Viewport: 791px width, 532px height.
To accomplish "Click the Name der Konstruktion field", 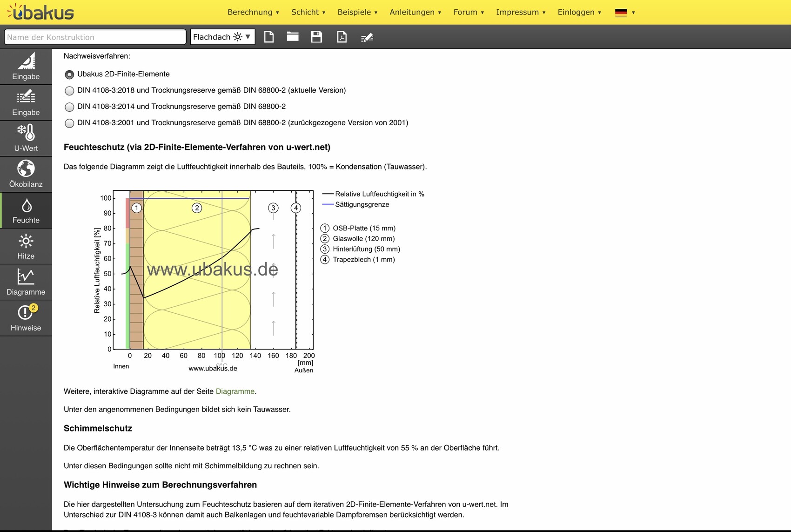I will click(95, 37).
